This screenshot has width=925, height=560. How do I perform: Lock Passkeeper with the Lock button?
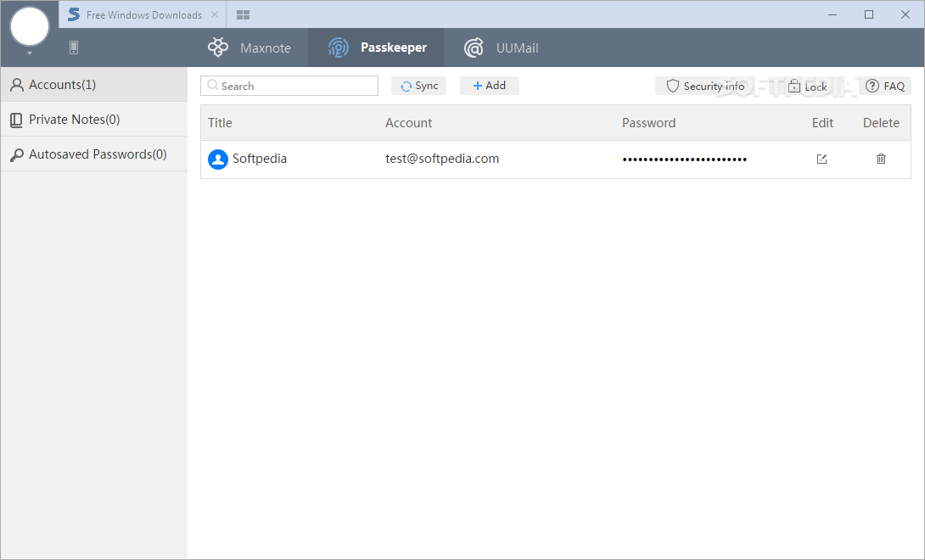click(808, 87)
